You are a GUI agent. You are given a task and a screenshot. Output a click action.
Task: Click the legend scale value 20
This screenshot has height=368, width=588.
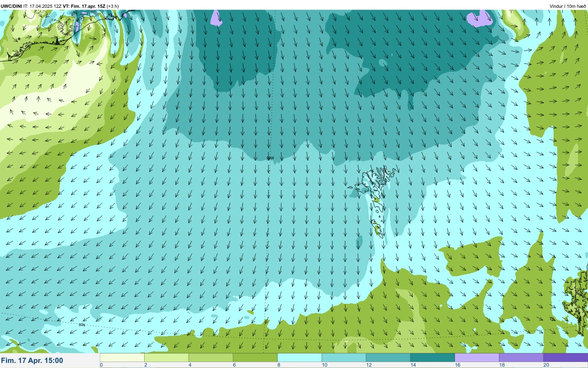point(546,365)
